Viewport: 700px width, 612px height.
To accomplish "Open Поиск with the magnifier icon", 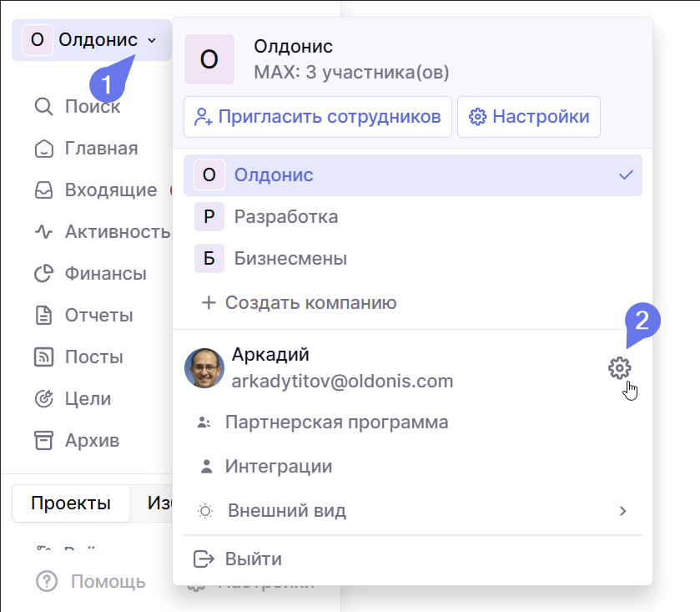I will [x=78, y=107].
